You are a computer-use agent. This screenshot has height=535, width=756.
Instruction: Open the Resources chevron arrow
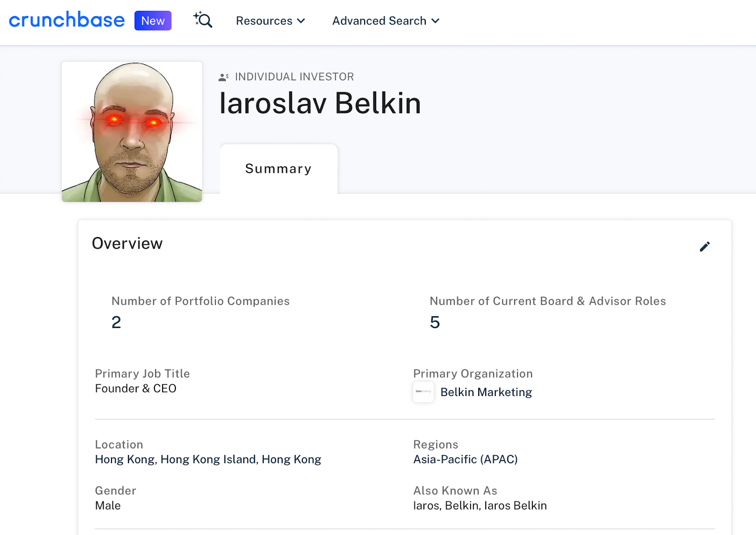301,21
